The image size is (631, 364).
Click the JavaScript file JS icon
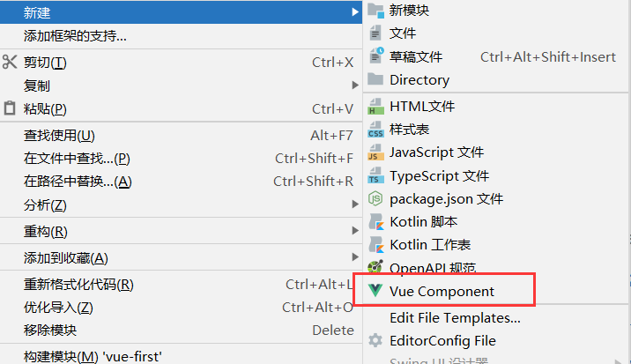[375, 152]
